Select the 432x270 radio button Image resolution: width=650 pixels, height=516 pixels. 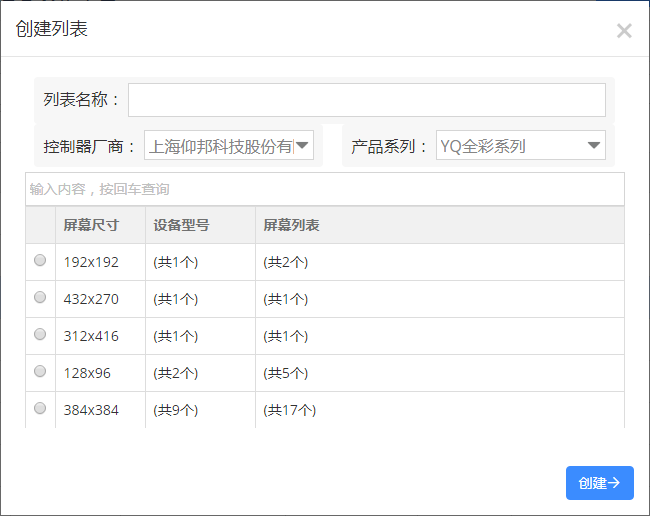[x=40, y=297]
